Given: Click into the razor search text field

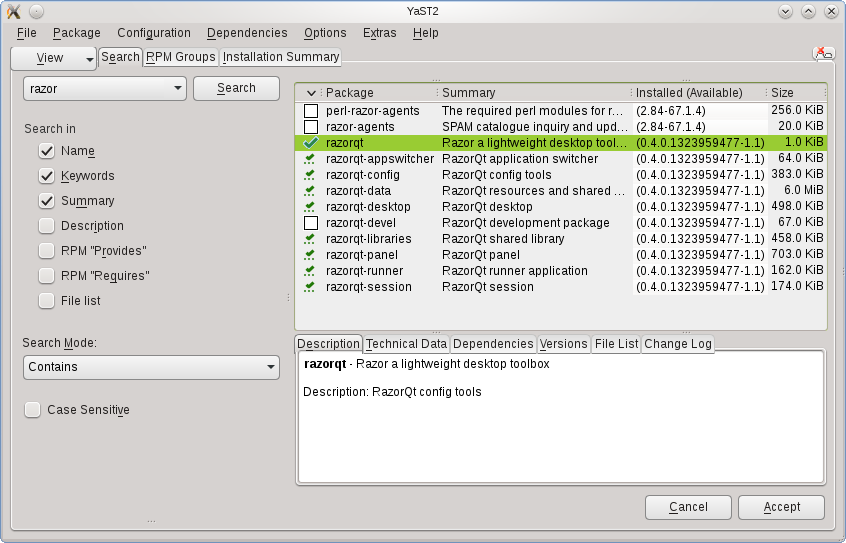Looking at the screenshot, I should pos(97,89).
